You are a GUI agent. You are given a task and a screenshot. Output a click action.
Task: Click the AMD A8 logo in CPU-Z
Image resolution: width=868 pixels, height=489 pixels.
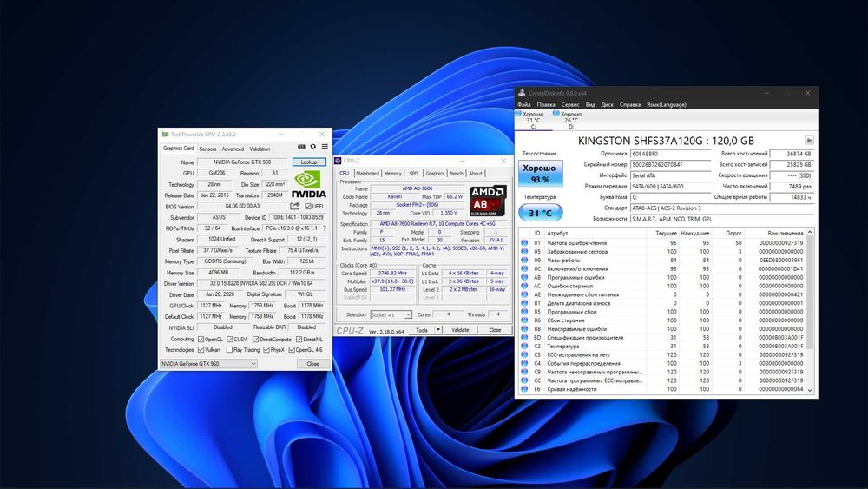click(488, 201)
